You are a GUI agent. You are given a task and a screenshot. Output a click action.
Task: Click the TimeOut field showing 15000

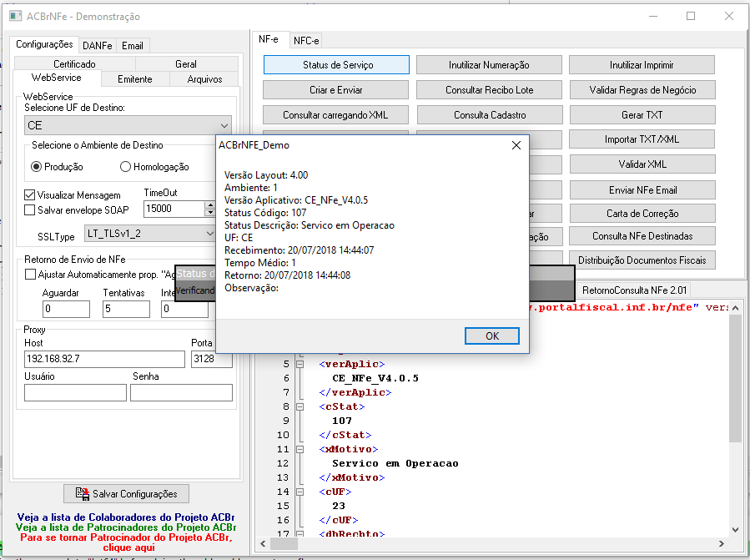point(174,209)
